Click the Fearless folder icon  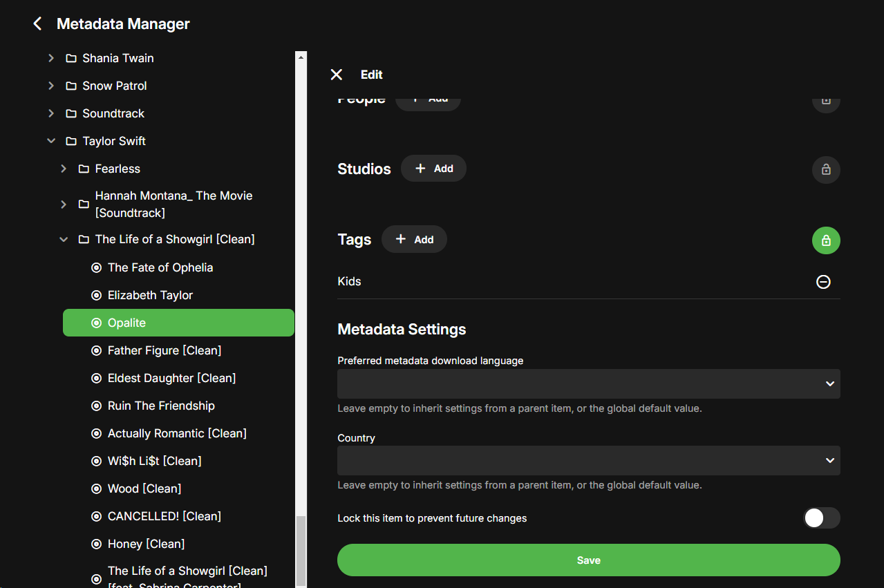[x=84, y=169]
